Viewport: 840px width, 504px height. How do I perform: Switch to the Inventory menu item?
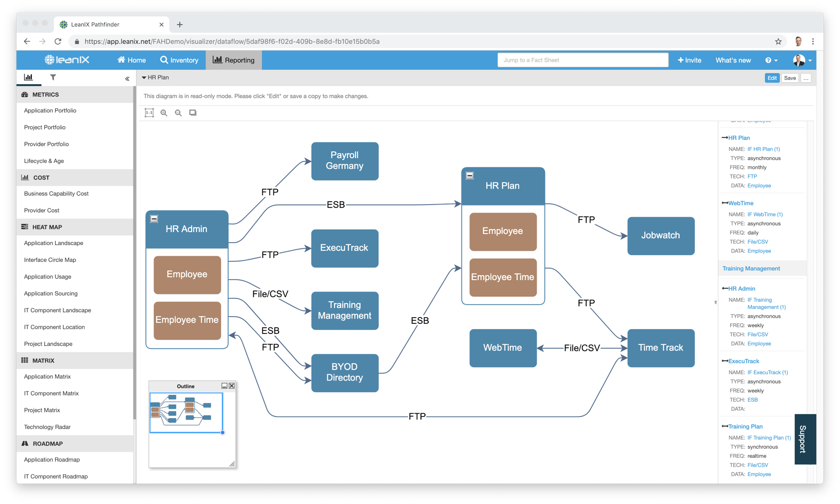[x=179, y=60]
